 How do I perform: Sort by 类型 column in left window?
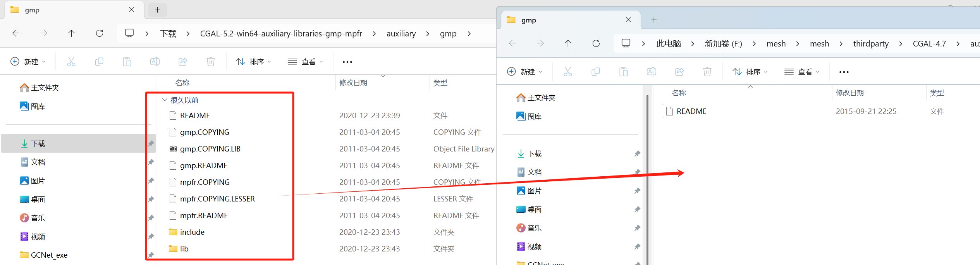click(x=440, y=83)
